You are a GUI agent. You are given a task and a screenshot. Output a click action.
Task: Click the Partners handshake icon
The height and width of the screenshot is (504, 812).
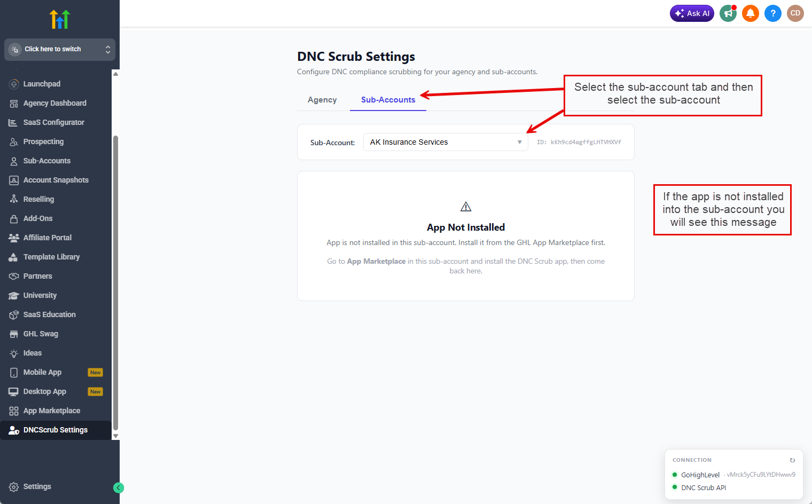(x=14, y=276)
